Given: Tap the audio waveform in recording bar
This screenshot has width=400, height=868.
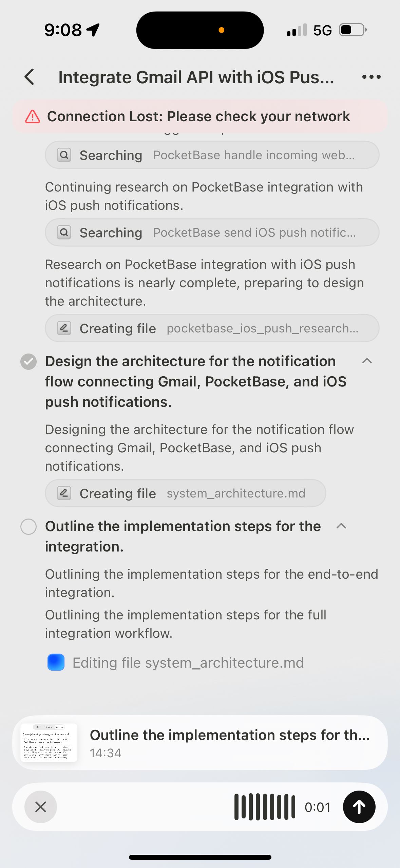Looking at the screenshot, I should (265, 807).
